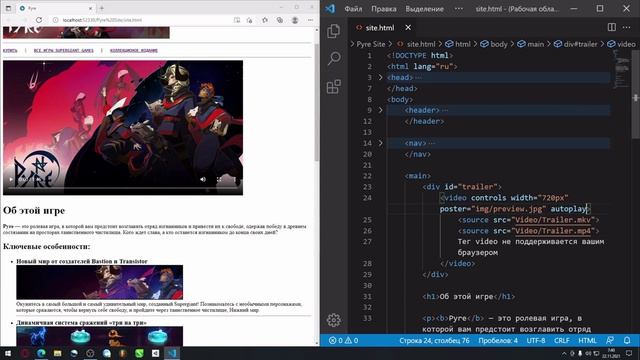Click the video breadcrumb item
Image resolution: width=640 pixels, height=360 pixels.
point(621,44)
